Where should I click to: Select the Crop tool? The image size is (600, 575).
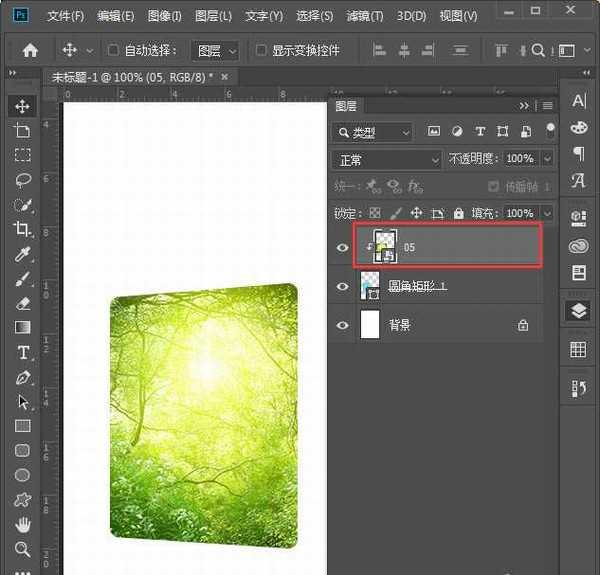click(x=22, y=229)
